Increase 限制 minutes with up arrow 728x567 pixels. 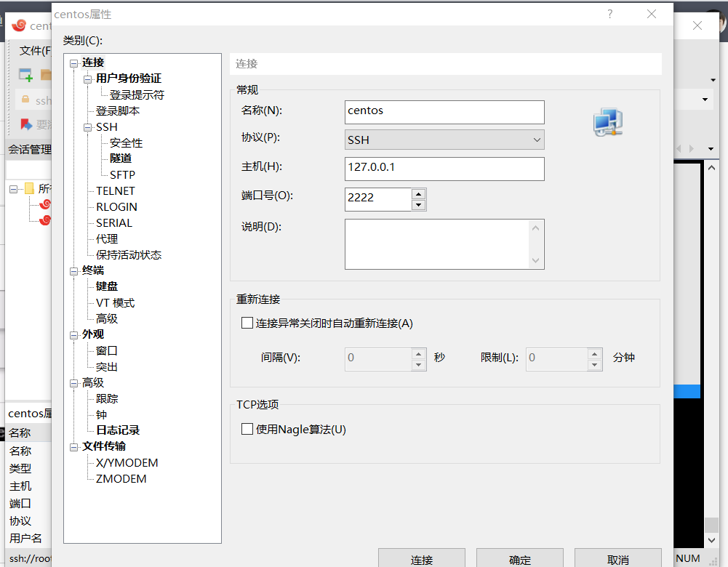pyautogui.click(x=594, y=354)
